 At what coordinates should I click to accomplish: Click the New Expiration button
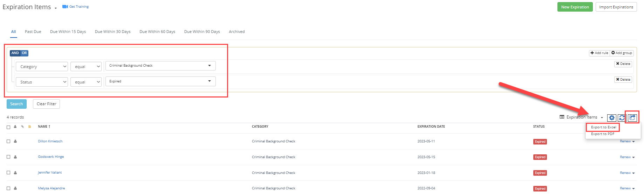click(x=575, y=7)
